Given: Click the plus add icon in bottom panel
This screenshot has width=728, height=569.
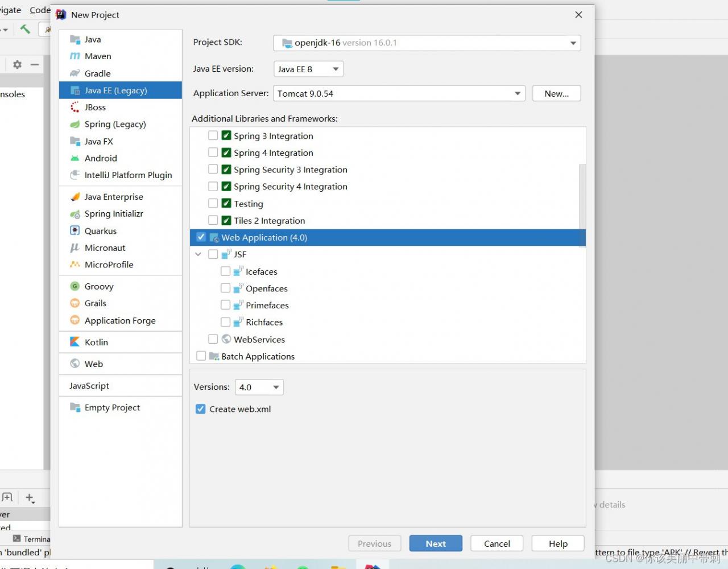Looking at the screenshot, I should click(x=30, y=498).
